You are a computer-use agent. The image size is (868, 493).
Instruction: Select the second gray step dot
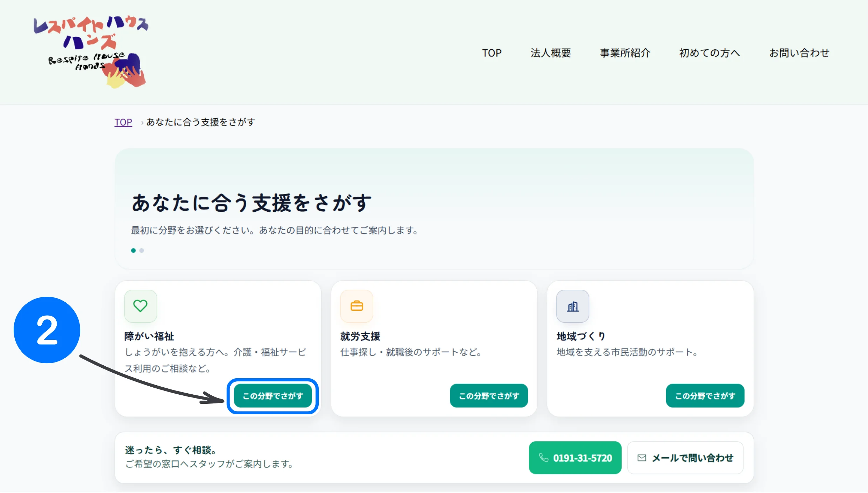tap(142, 251)
